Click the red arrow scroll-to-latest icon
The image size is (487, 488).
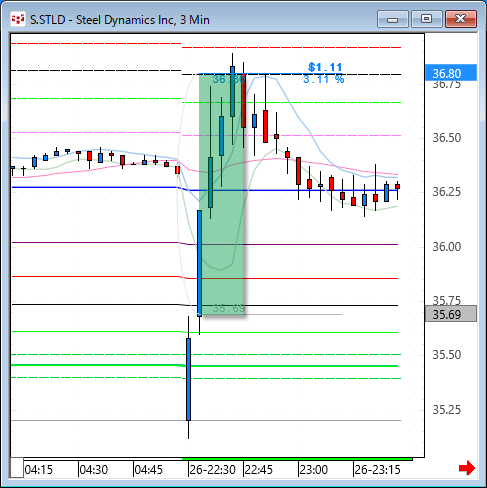(x=466, y=468)
